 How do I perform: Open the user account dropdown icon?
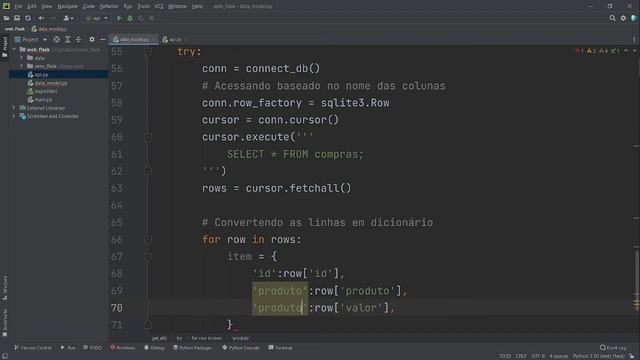tap(68, 18)
